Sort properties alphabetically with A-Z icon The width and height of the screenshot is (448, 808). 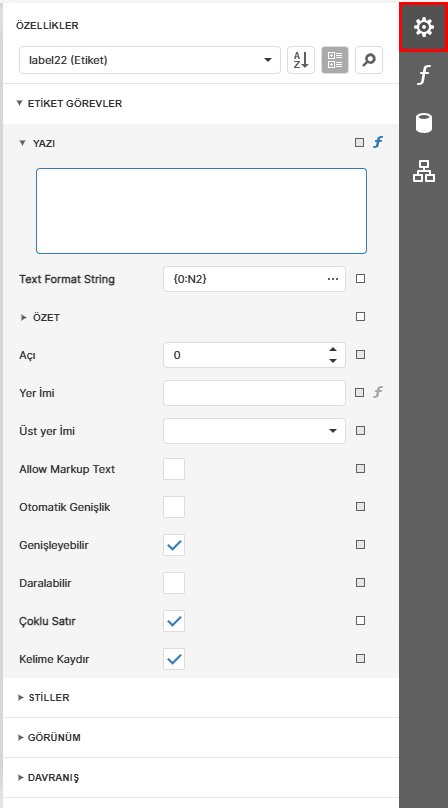click(x=301, y=60)
